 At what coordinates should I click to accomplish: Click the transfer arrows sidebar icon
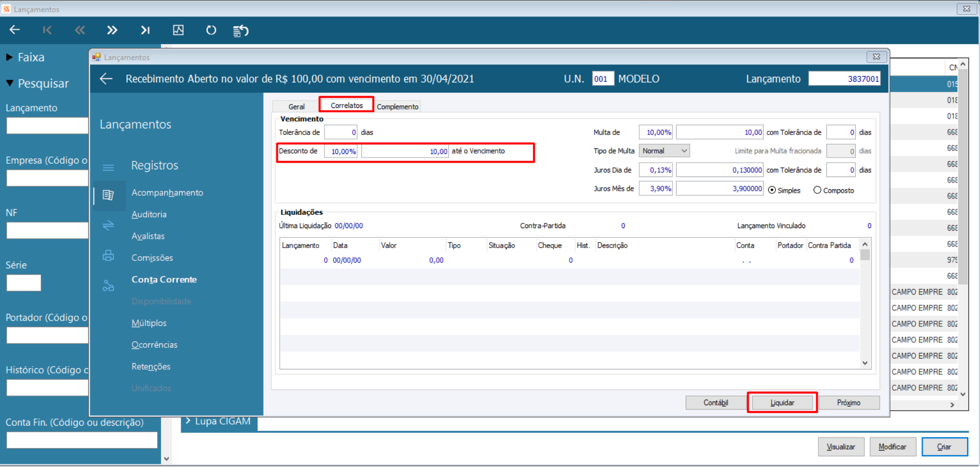[x=108, y=225]
